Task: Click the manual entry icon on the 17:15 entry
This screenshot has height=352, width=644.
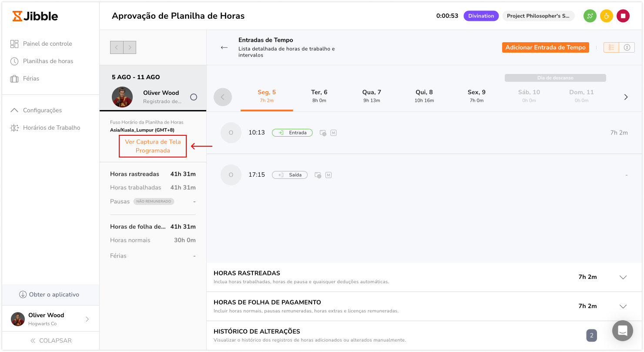Action: pyautogui.click(x=329, y=175)
